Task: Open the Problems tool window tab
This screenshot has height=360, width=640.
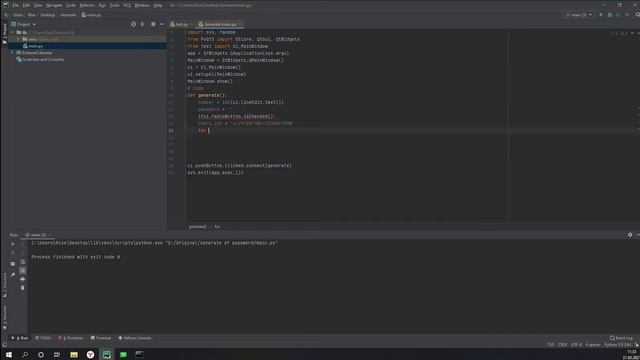Action: (x=71, y=338)
